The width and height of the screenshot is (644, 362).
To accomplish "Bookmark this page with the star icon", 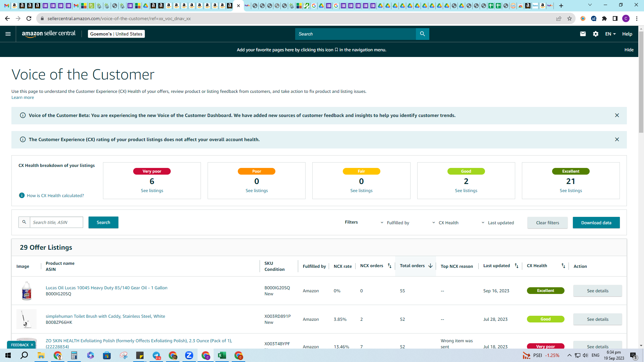I will [570, 18].
